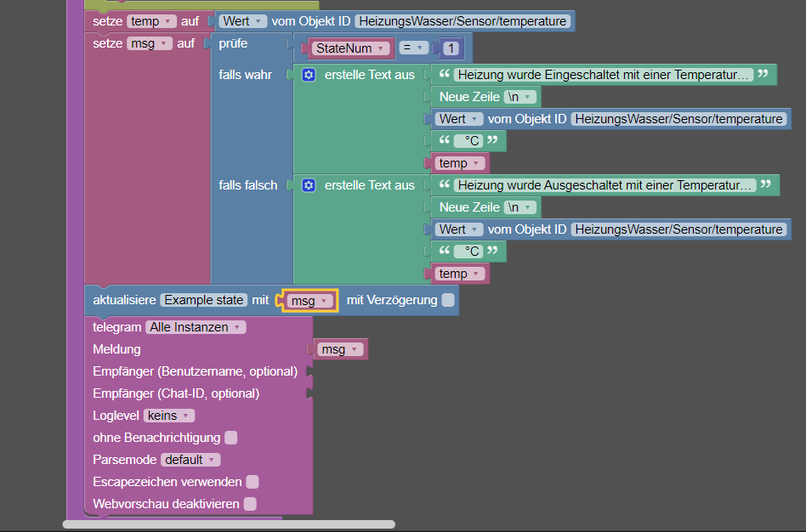806x532 pixels.
Task: Click the horizontal scrollbar at the bottom
Action: (x=229, y=524)
